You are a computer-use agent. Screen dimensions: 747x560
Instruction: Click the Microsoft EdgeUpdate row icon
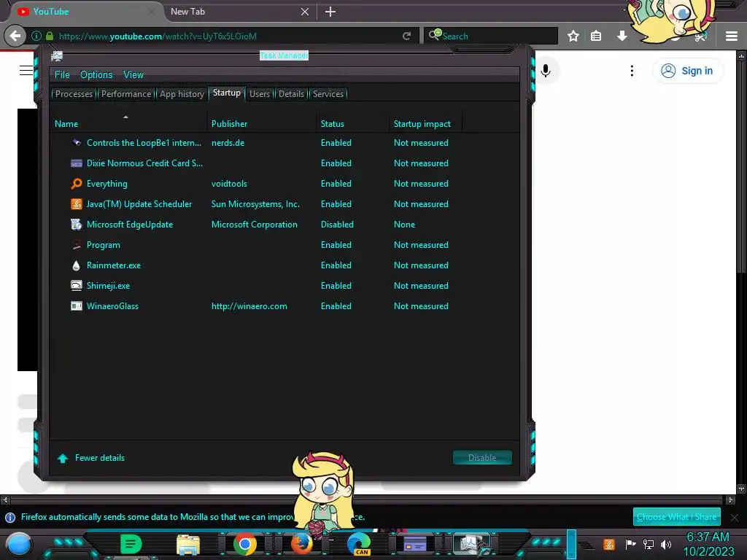(76, 225)
